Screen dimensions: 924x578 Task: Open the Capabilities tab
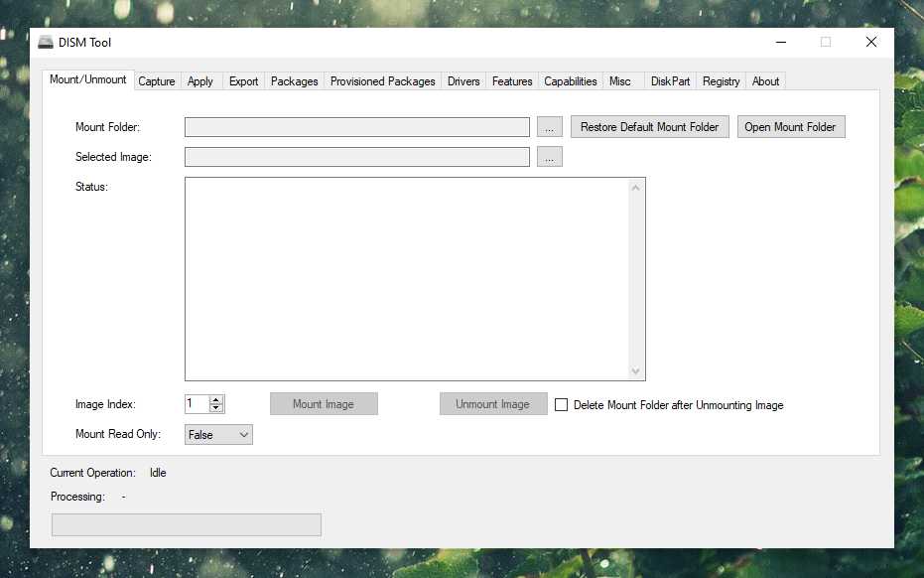coord(571,81)
